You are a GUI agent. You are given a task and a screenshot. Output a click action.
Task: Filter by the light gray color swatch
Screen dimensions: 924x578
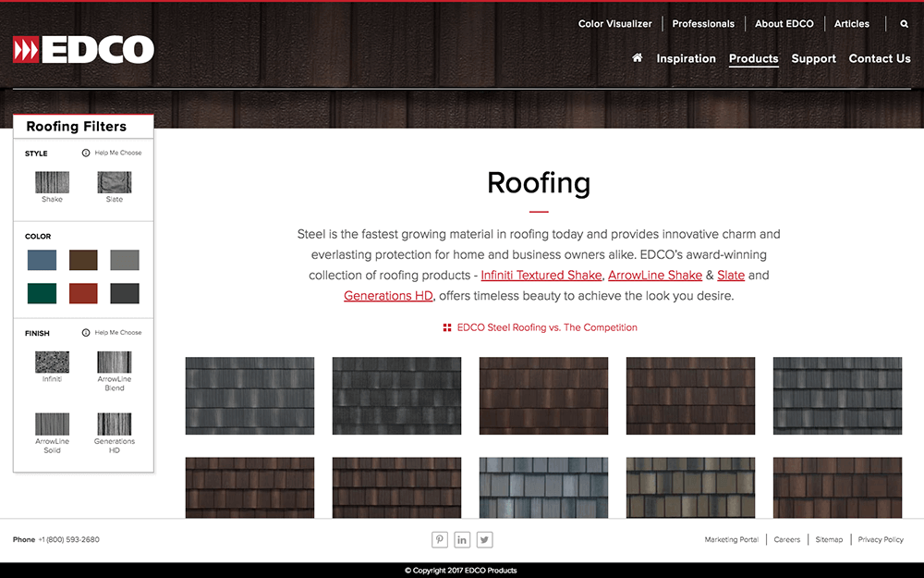tap(125, 260)
